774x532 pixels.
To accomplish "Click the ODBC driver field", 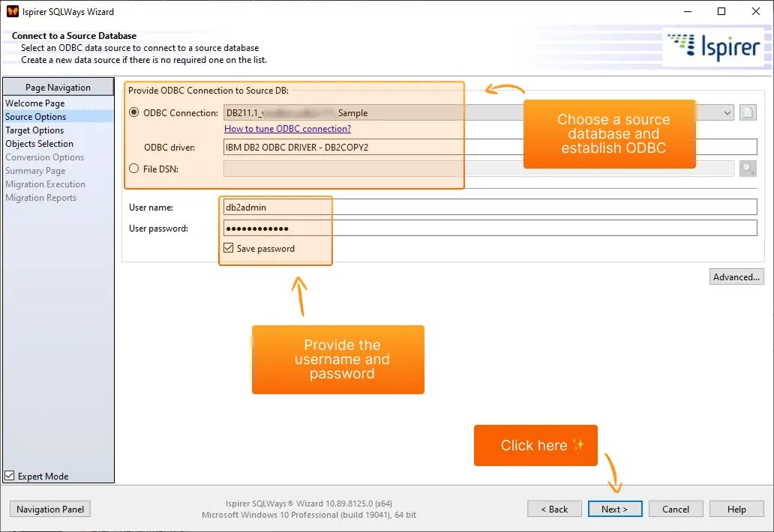I will tap(490, 147).
